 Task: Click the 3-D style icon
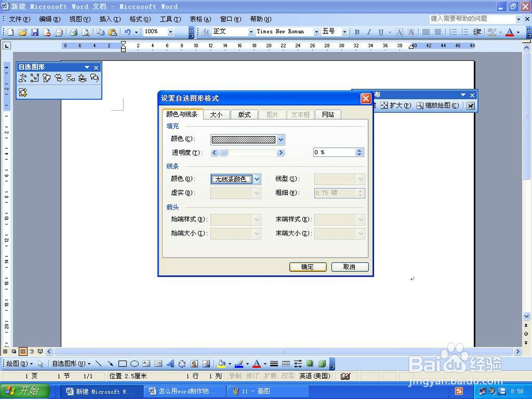322,364
